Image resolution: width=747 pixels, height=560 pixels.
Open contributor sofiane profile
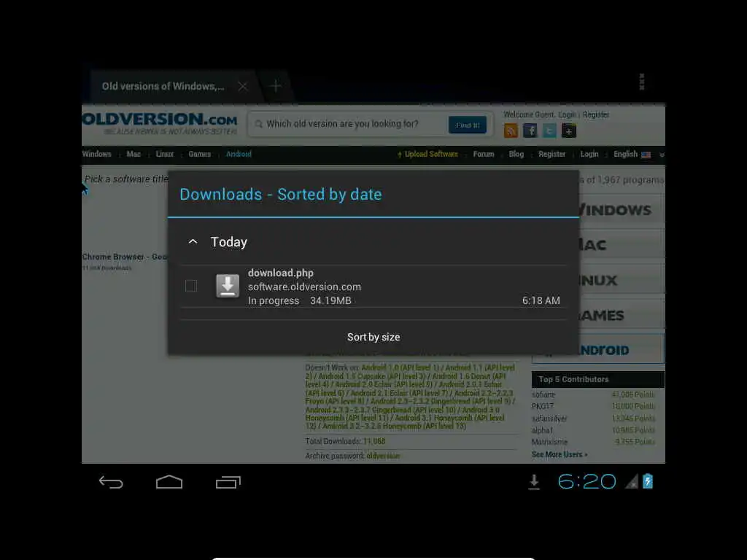(543, 394)
